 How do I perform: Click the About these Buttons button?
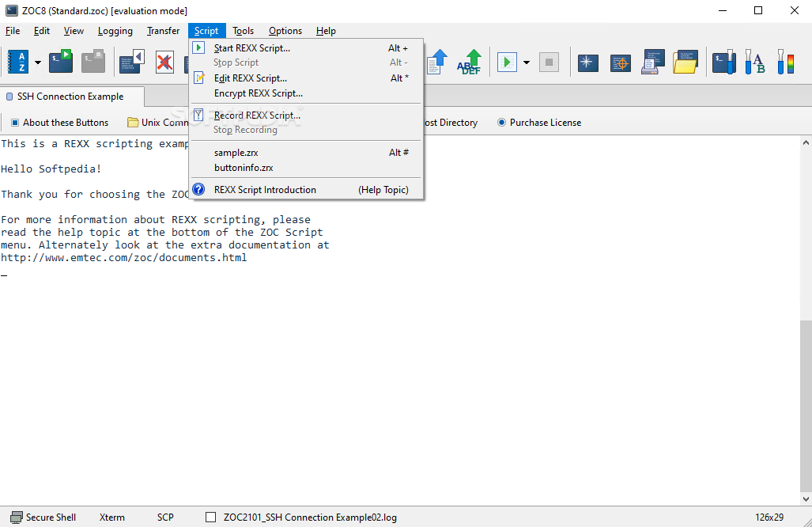(60, 123)
